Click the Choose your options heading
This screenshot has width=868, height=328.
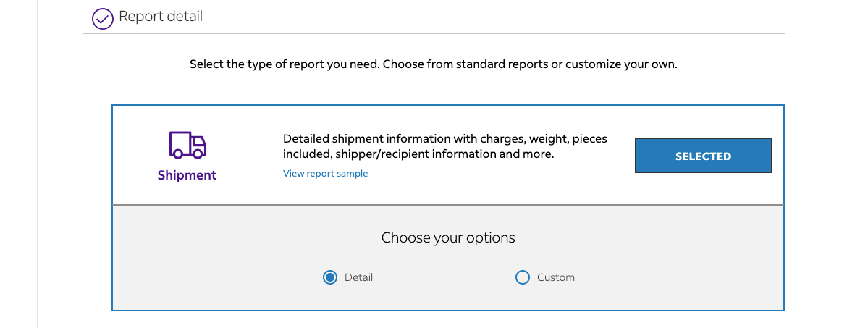[448, 237]
